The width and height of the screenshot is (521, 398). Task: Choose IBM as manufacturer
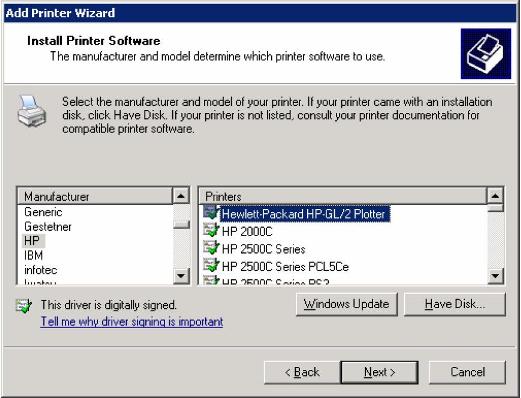(33, 255)
